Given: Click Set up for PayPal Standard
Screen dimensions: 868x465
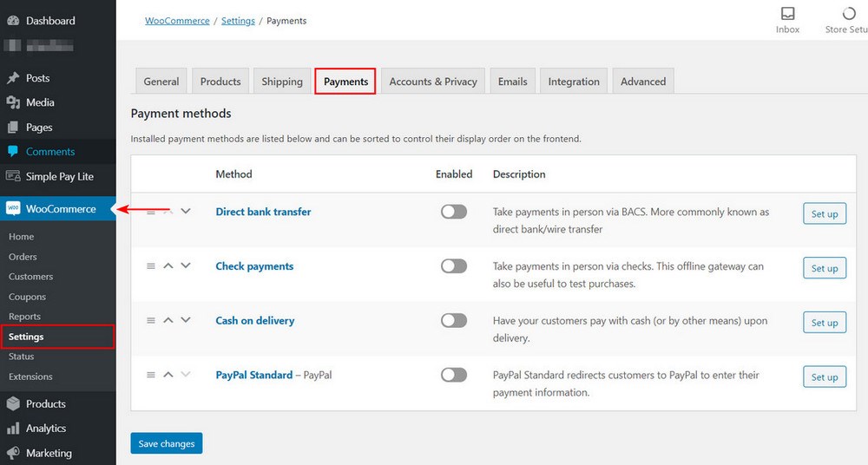Looking at the screenshot, I should (825, 377).
